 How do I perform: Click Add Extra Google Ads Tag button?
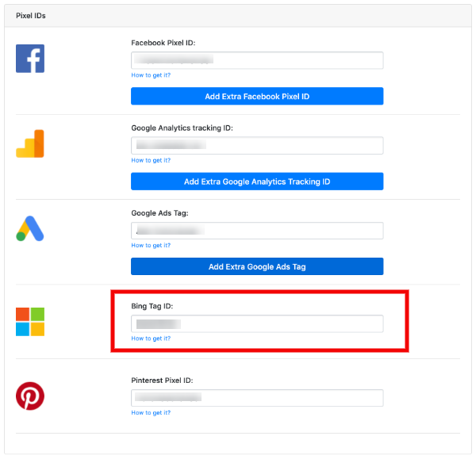[257, 266]
